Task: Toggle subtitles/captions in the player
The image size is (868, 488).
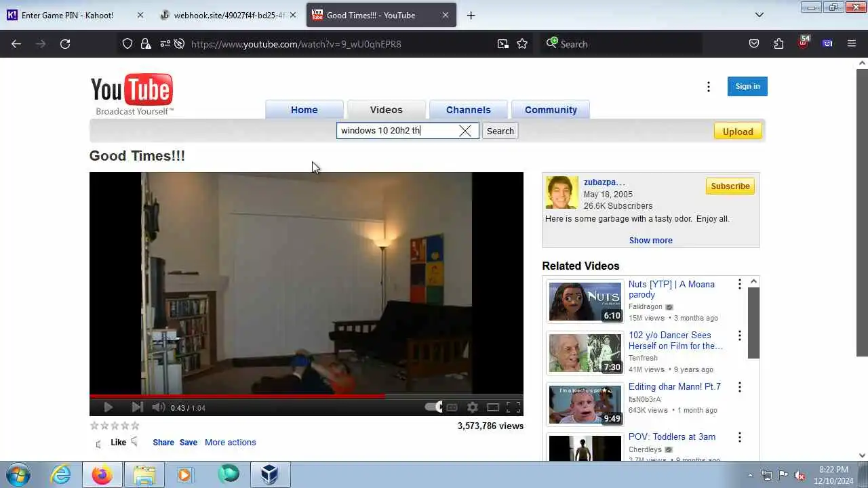Action: click(452, 407)
